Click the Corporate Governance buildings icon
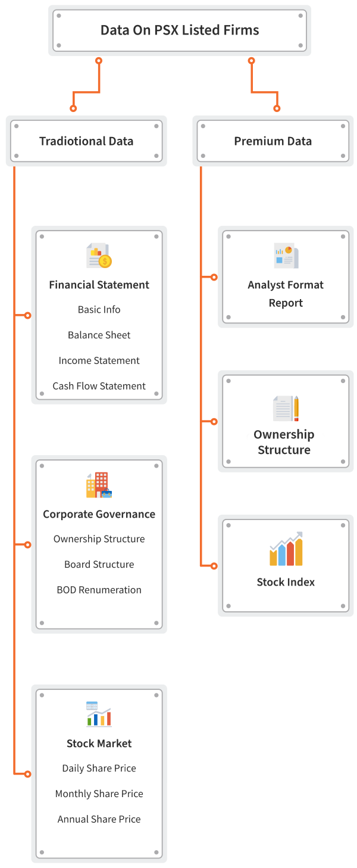This screenshot has width=357, height=868. pyautogui.click(x=99, y=485)
